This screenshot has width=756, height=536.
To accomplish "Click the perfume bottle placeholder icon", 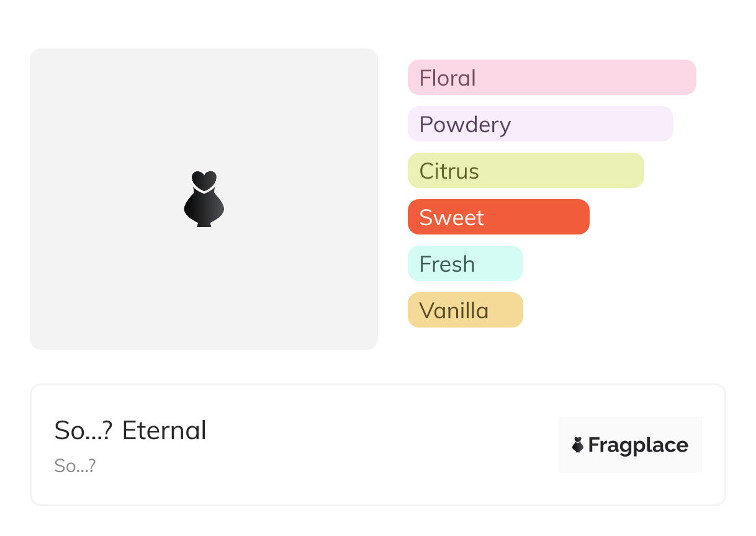I will pyautogui.click(x=204, y=199).
